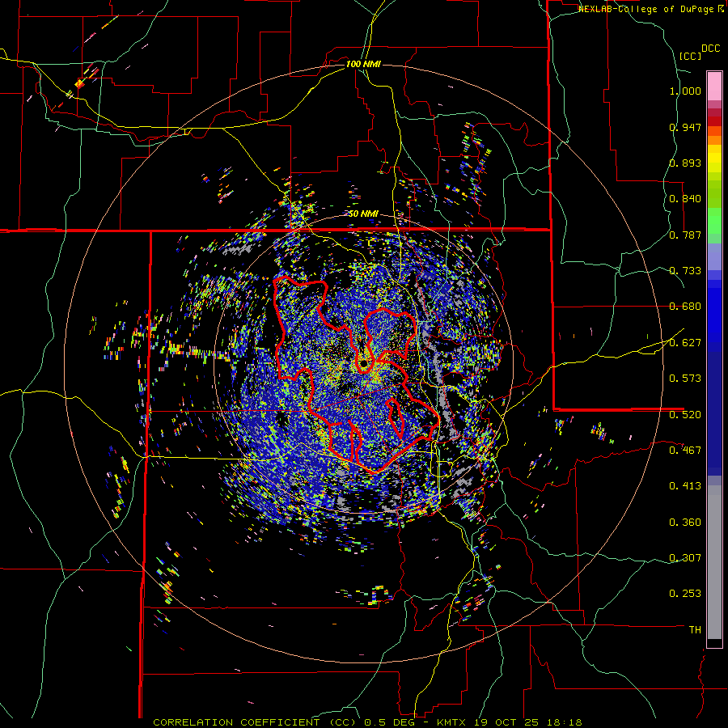728x728 pixels.
Task: Choose the 0.627 scale value
Action: point(685,343)
